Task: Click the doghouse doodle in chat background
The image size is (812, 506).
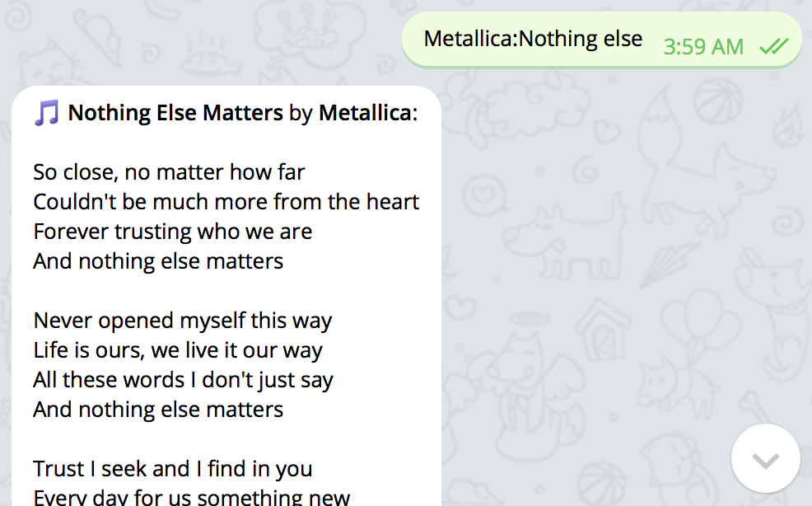Action: 602,330
